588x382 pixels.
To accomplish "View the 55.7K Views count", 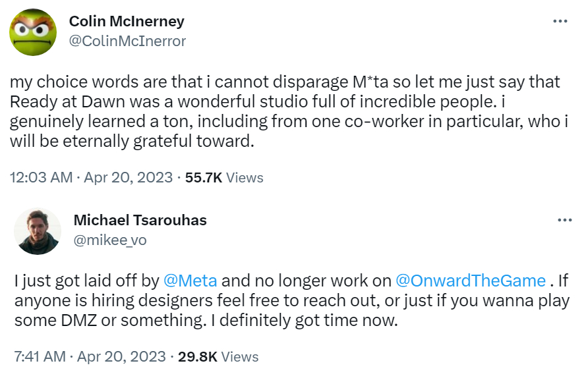I will point(224,178).
